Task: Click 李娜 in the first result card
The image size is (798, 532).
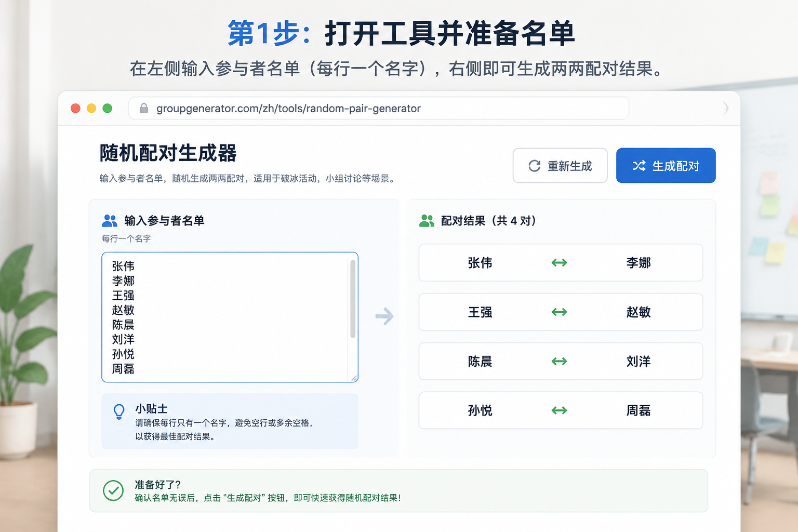Action: 639,263
